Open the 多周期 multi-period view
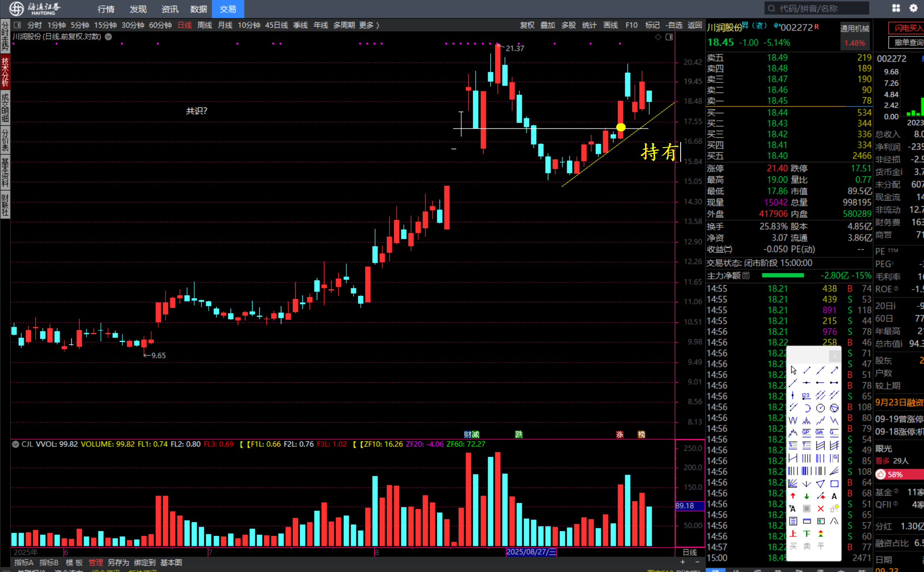924x572 pixels. click(x=344, y=25)
